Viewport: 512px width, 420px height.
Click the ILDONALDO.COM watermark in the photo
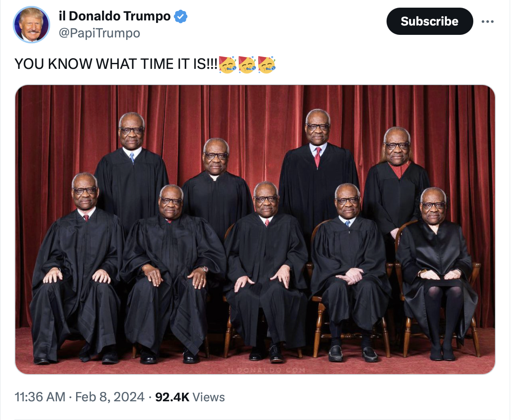point(267,370)
